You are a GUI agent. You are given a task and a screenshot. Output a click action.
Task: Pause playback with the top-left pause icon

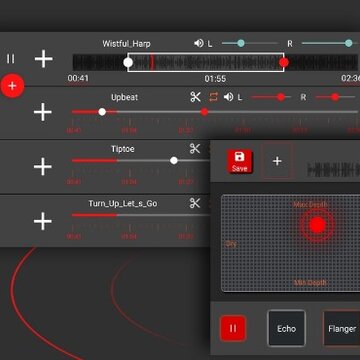coord(11,59)
